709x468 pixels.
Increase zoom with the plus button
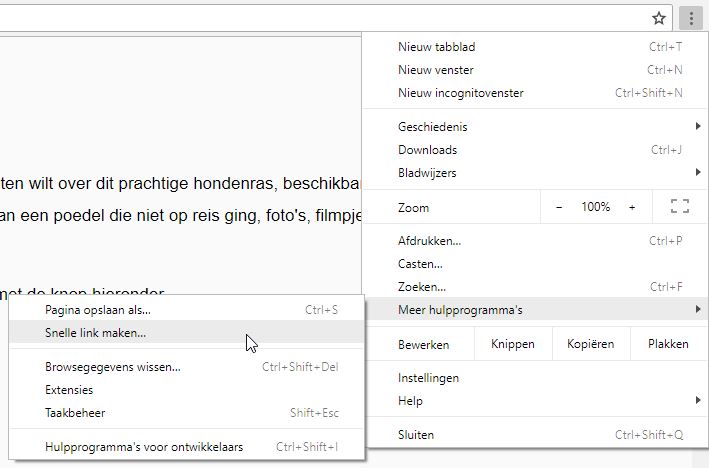632,207
